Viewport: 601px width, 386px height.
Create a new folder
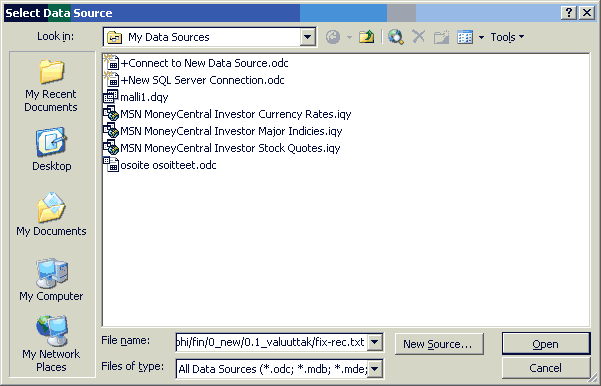click(441, 37)
